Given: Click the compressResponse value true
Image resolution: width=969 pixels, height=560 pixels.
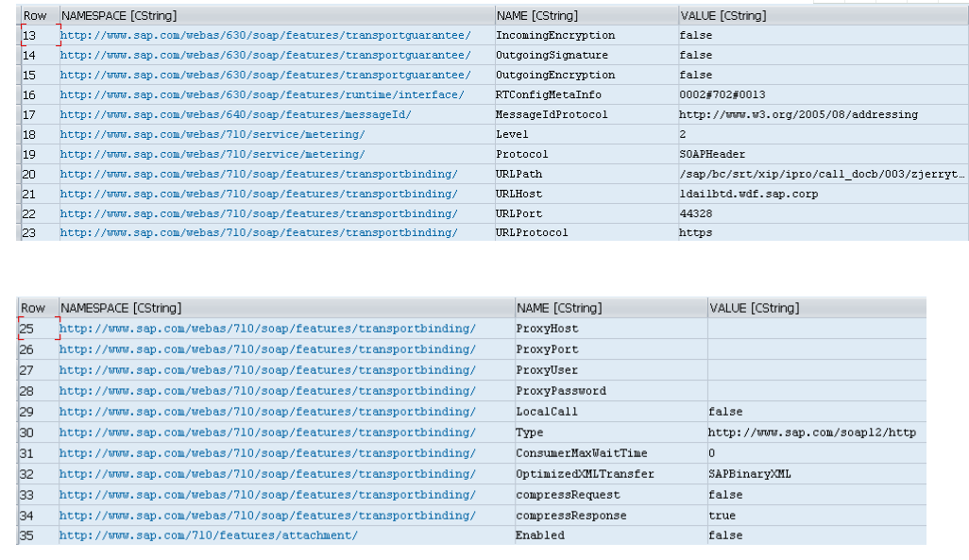Looking at the screenshot, I should click(722, 516).
